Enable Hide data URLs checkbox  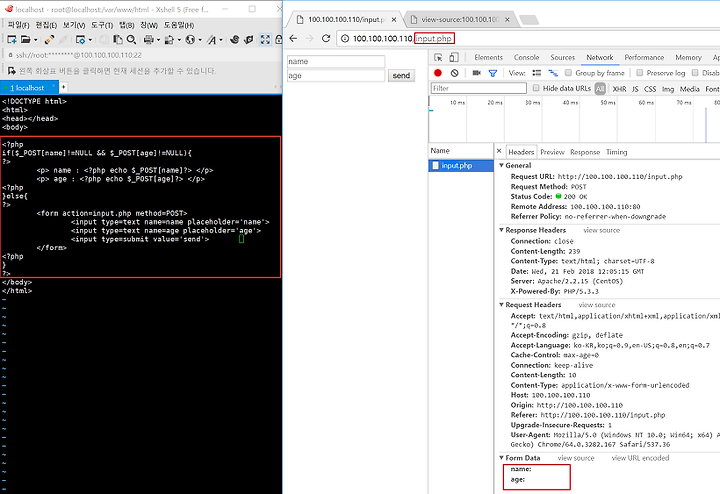(x=536, y=88)
